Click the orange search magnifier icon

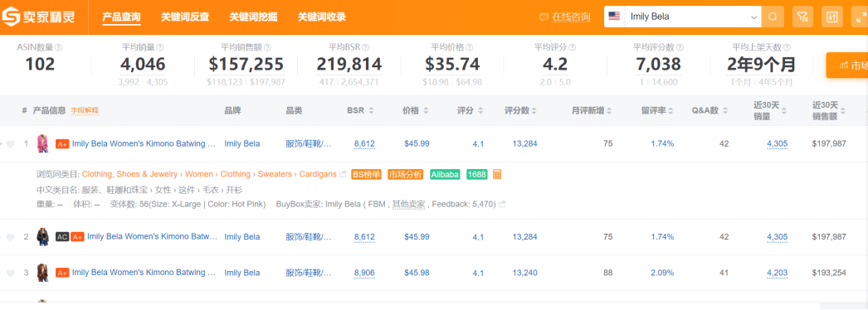773,17
